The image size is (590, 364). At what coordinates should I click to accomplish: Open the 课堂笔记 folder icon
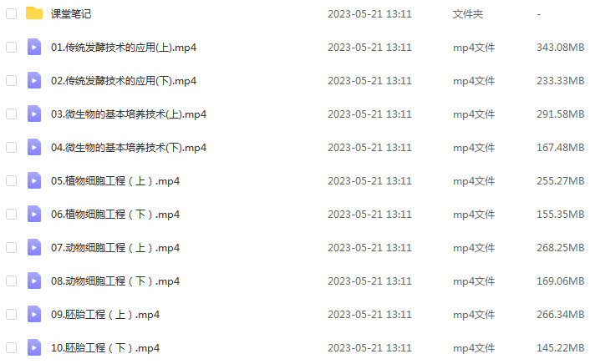coord(34,13)
